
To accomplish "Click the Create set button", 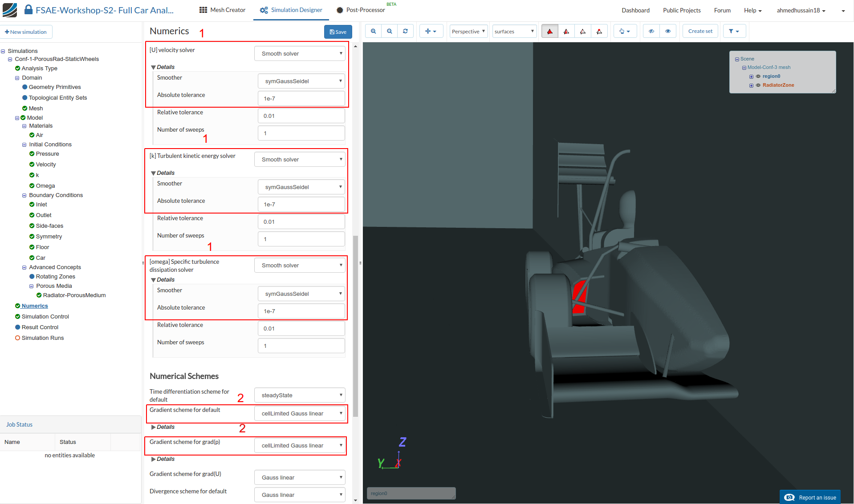I will (x=699, y=31).
